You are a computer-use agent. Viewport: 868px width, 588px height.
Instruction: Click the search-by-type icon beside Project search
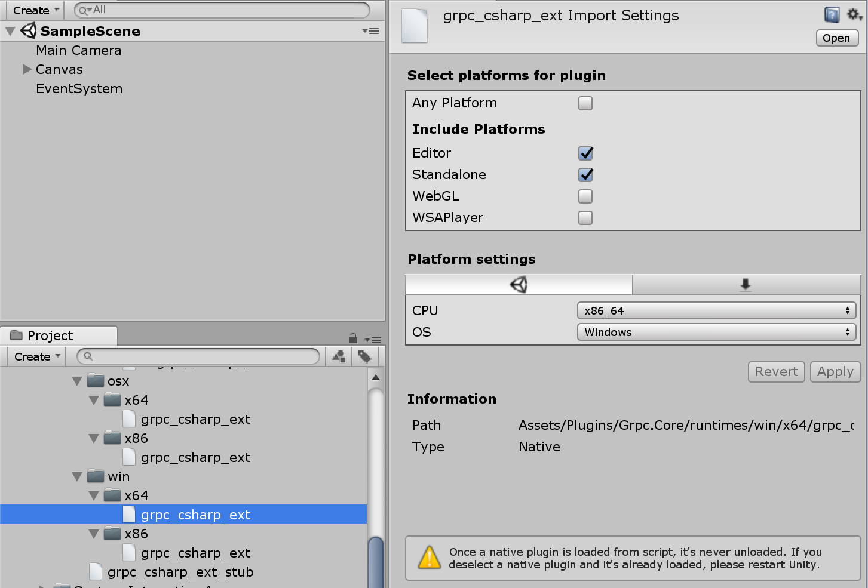click(x=338, y=356)
